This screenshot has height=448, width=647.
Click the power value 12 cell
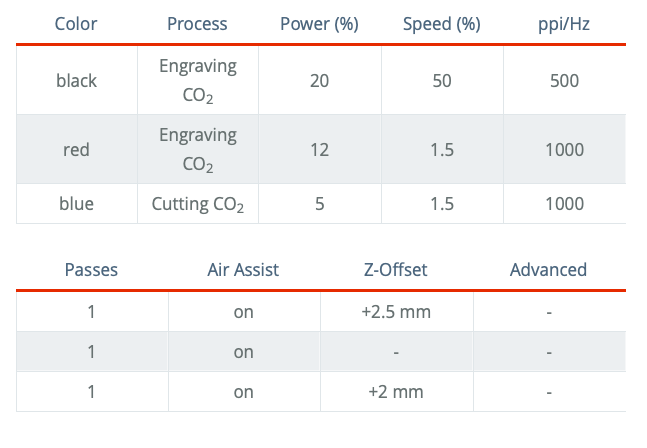319,149
